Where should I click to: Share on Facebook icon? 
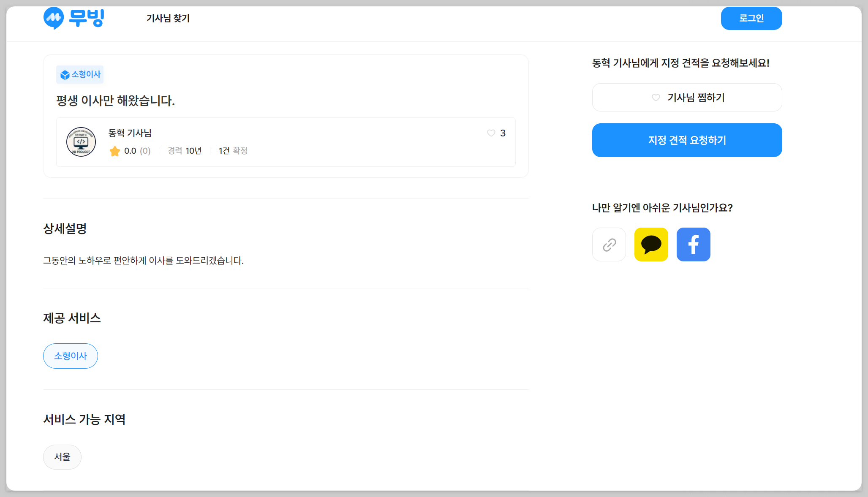(x=694, y=244)
